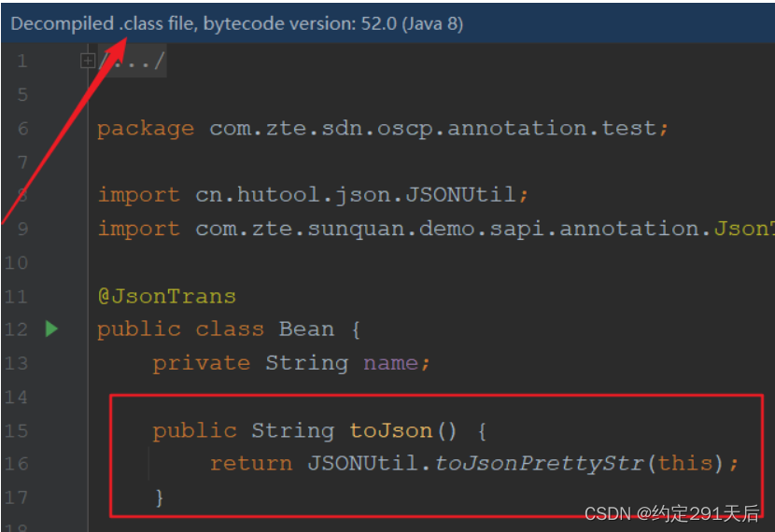Click the private keyword on line 13
The image size is (775, 532).
click(x=201, y=364)
